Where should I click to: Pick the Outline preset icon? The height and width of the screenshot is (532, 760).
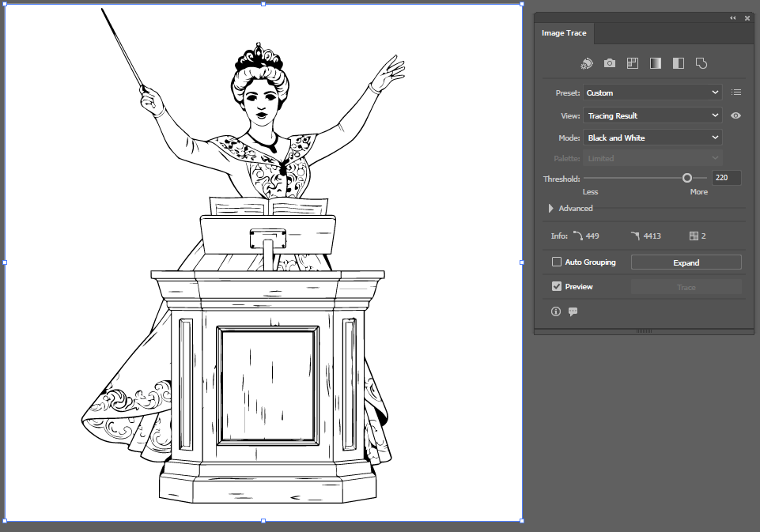[x=701, y=63]
